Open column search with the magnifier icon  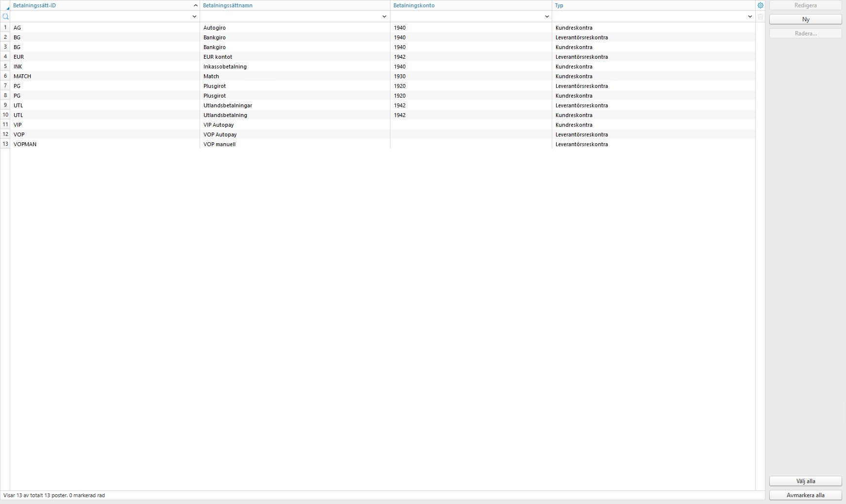click(5, 16)
